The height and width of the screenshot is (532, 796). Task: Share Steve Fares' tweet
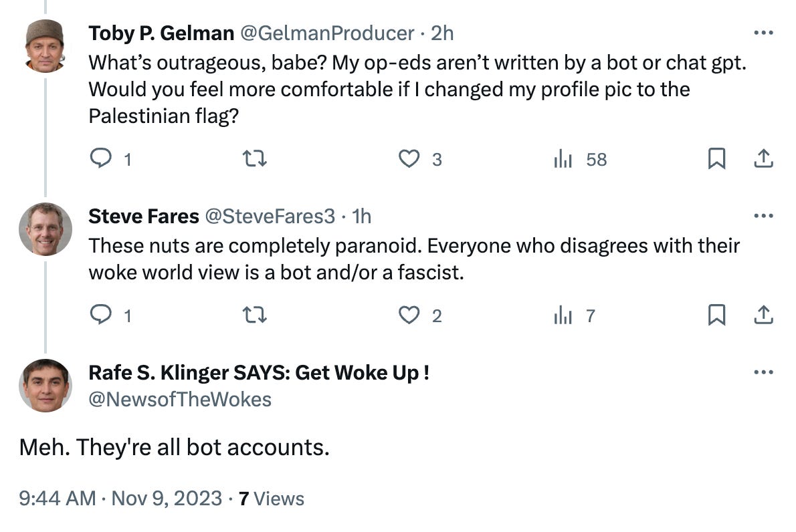[763, 315]
